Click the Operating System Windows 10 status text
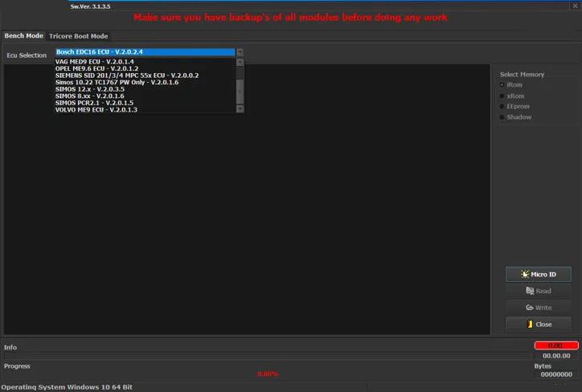 click(67, 387)
